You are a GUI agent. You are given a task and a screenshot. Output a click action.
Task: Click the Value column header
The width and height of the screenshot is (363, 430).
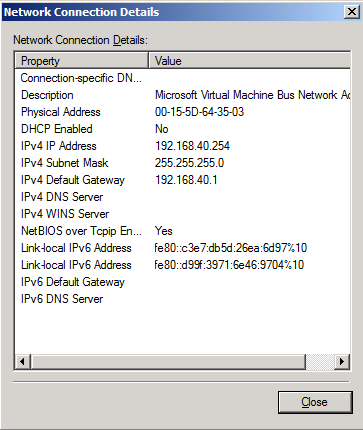coord(249,61)
